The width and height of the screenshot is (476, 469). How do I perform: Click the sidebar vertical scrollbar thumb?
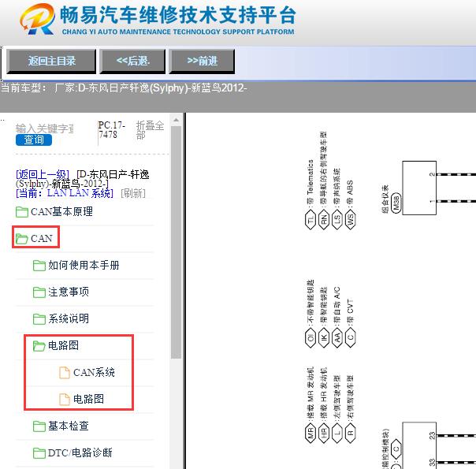click(176, 243)
